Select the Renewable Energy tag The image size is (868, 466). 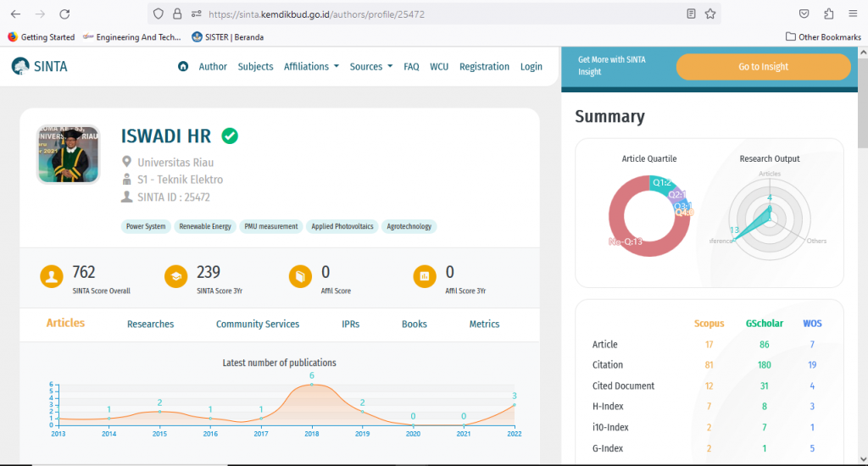(205, 226)
